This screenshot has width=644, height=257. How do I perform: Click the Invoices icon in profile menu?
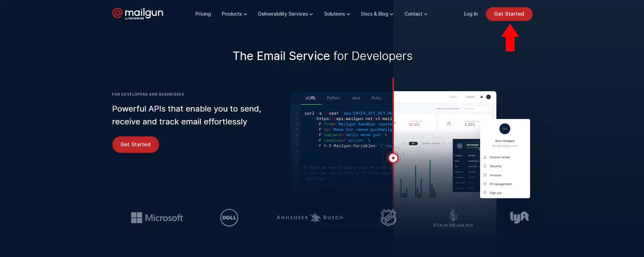point(485,175)
